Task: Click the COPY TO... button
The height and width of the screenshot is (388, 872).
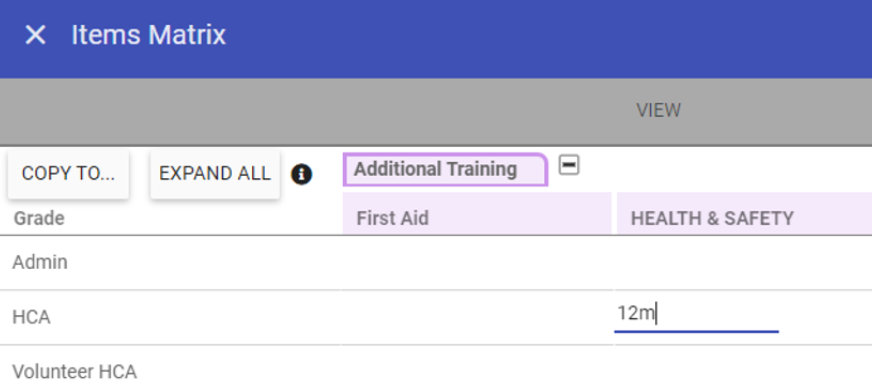Action: coord(68,174)
